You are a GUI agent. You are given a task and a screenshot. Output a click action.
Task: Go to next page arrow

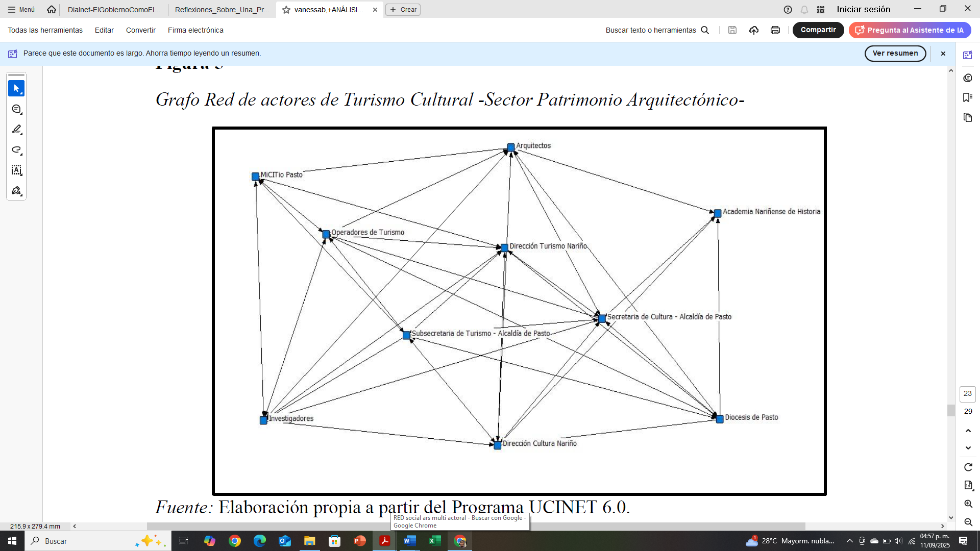(968, 448)
